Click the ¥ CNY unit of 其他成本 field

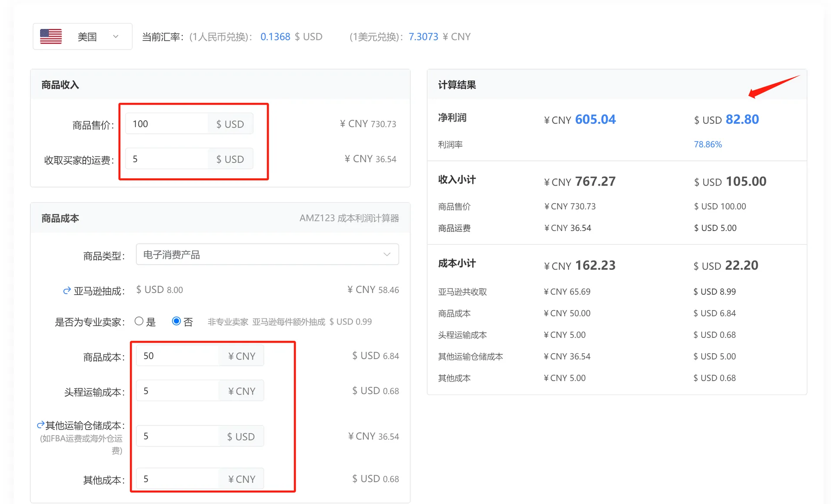[x=242, y=479]
